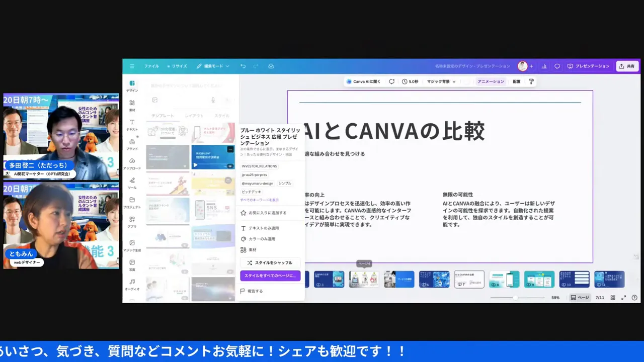Open the プロジェクト (Projects) sidebar panel
This screenshot has height=362, width=644.
[x=132, y=203]
